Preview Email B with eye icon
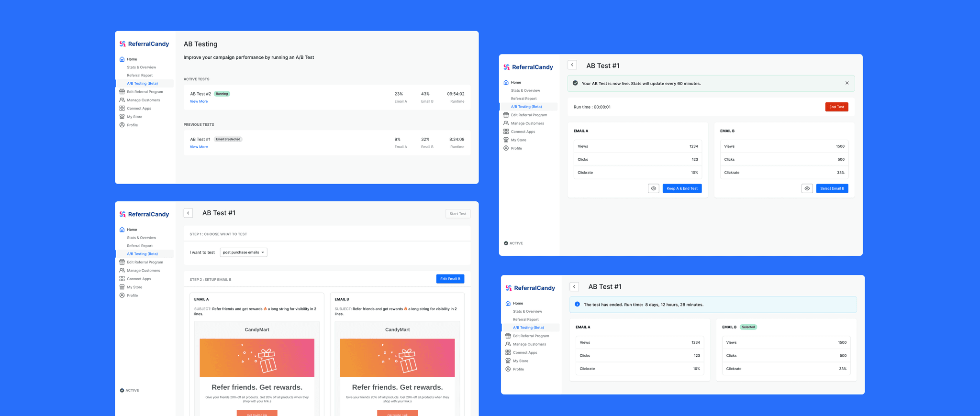 pyautogui.click(x=807, y=188)
